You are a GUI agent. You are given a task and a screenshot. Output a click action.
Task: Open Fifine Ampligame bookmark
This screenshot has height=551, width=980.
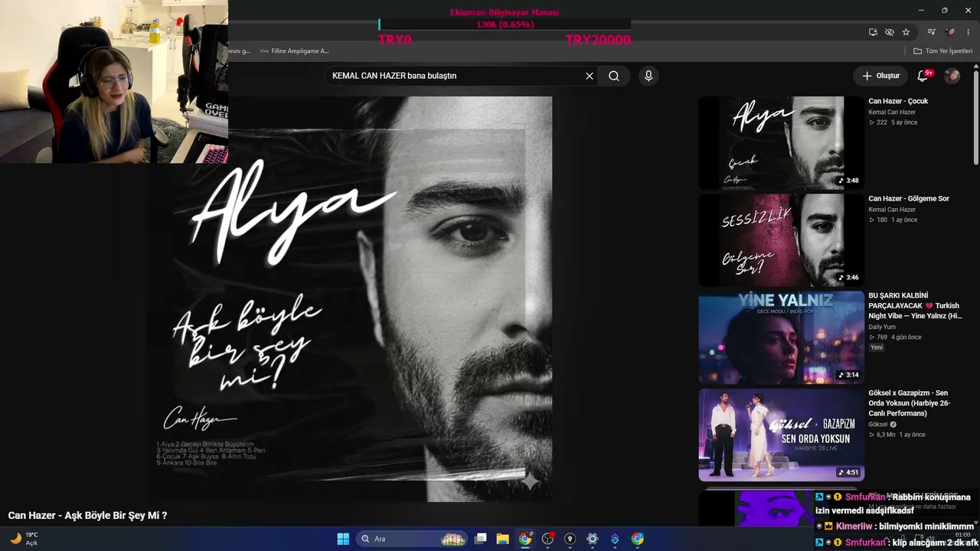click(295, 51)
